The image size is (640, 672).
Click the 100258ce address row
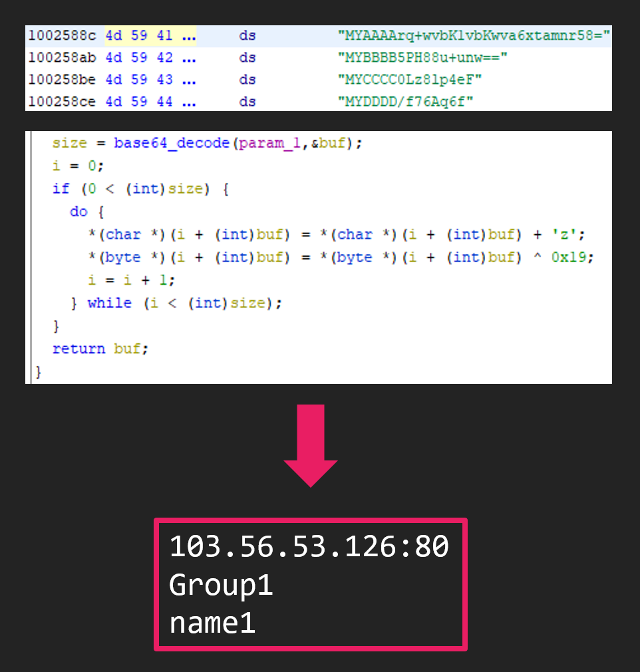(x=63, y=102)
